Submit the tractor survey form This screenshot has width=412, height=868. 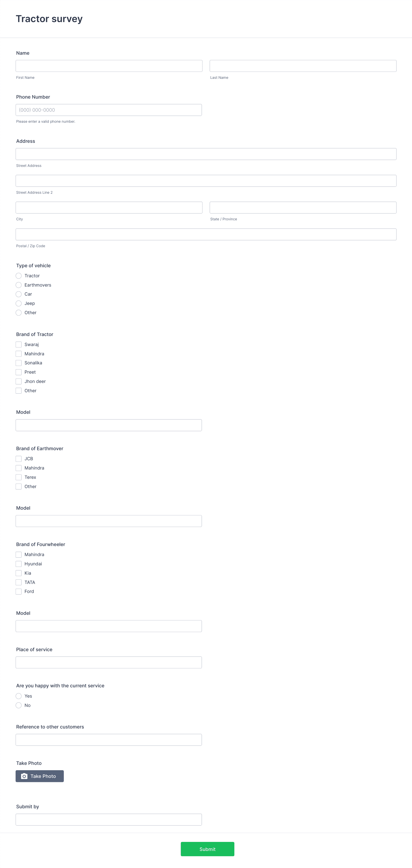208,849
